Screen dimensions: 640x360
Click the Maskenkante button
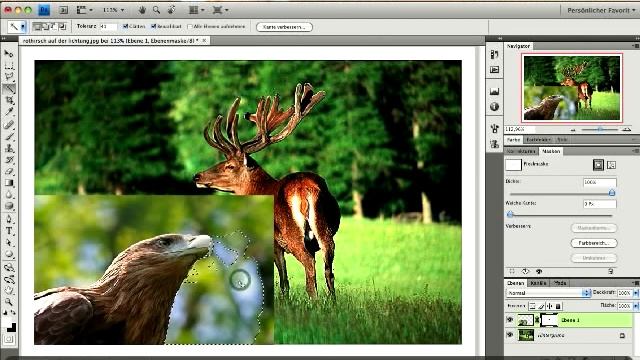(x=594, y=228)
